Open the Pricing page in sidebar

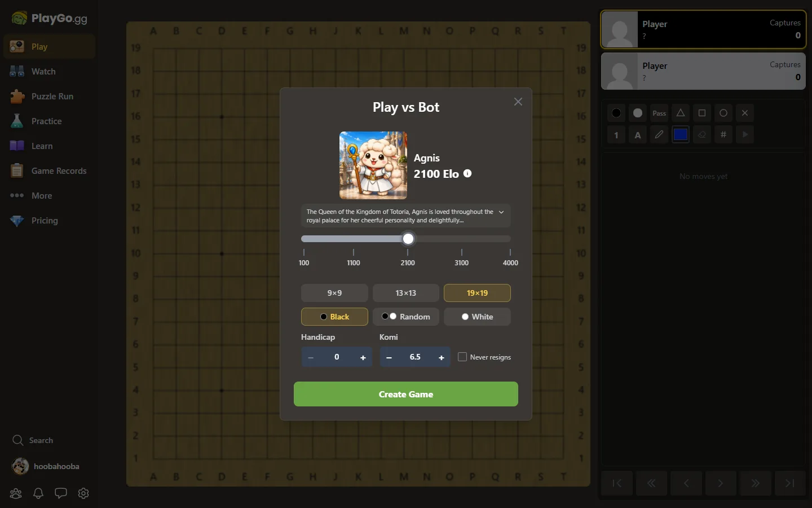49,221
